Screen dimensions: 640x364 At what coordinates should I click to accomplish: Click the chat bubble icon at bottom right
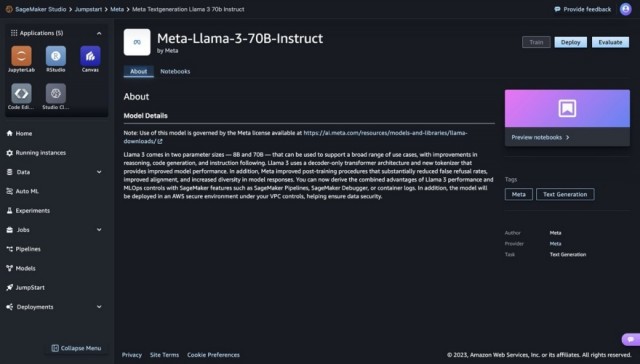point(631,339)
